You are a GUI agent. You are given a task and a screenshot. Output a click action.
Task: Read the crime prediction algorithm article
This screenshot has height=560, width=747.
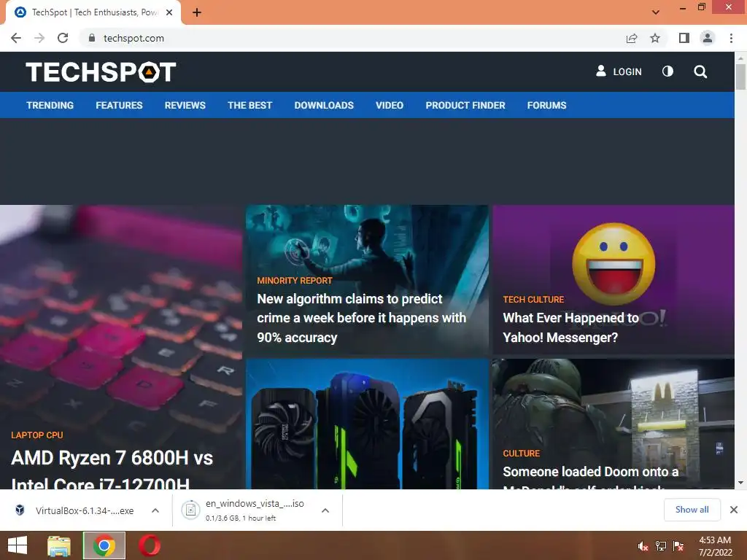click(x=361, y=318)
